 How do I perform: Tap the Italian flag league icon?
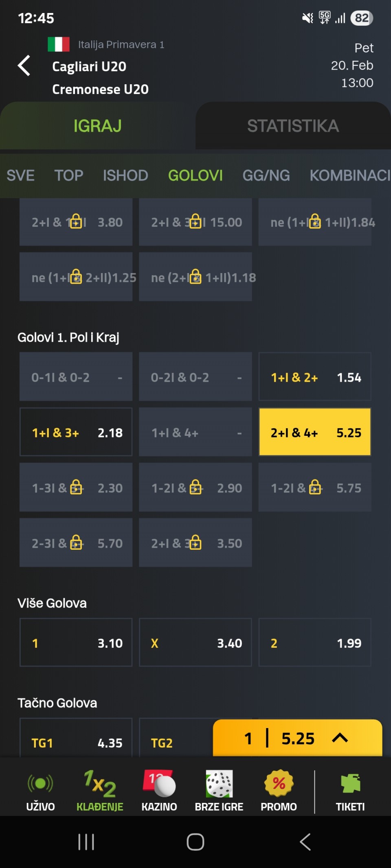59,44
